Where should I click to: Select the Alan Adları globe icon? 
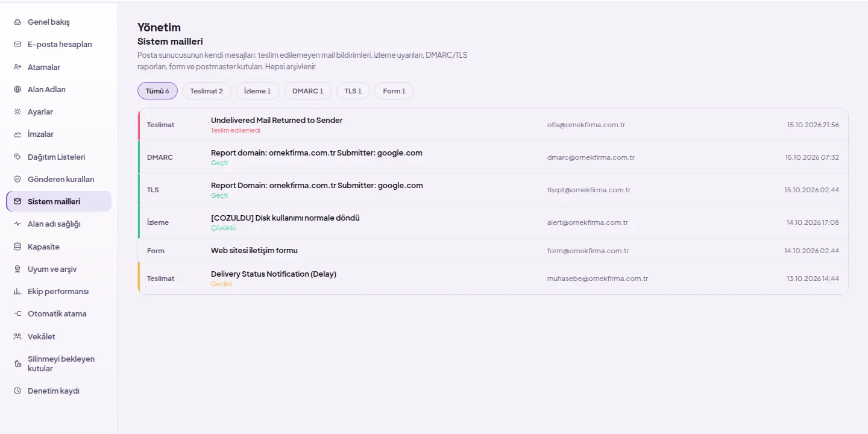point(17,90)
